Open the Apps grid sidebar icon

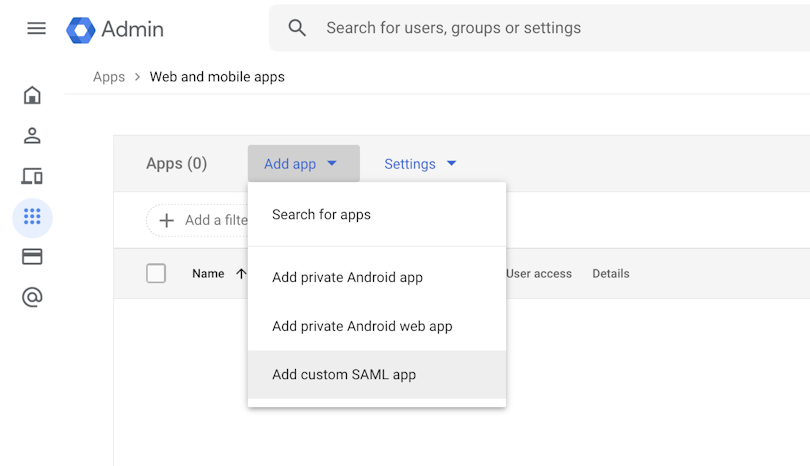coord(32,216)
